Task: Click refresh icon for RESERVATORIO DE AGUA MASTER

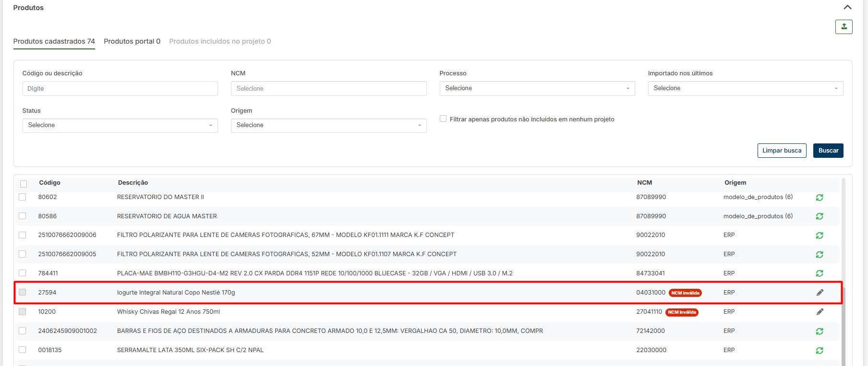Action: [820, 216]
